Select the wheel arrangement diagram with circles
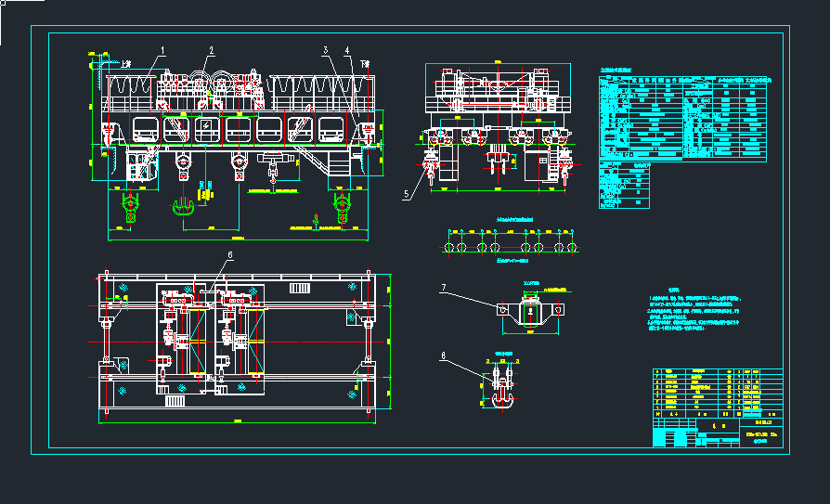 click(509, 248)
